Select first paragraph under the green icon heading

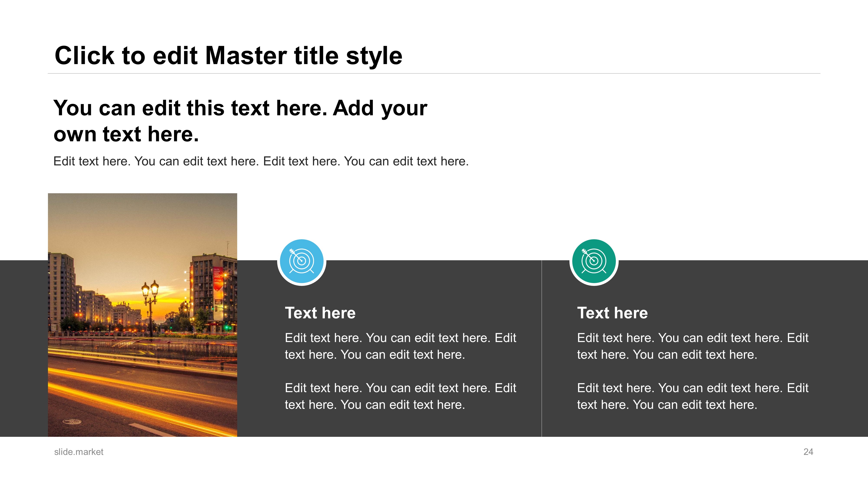coord(693,346)
